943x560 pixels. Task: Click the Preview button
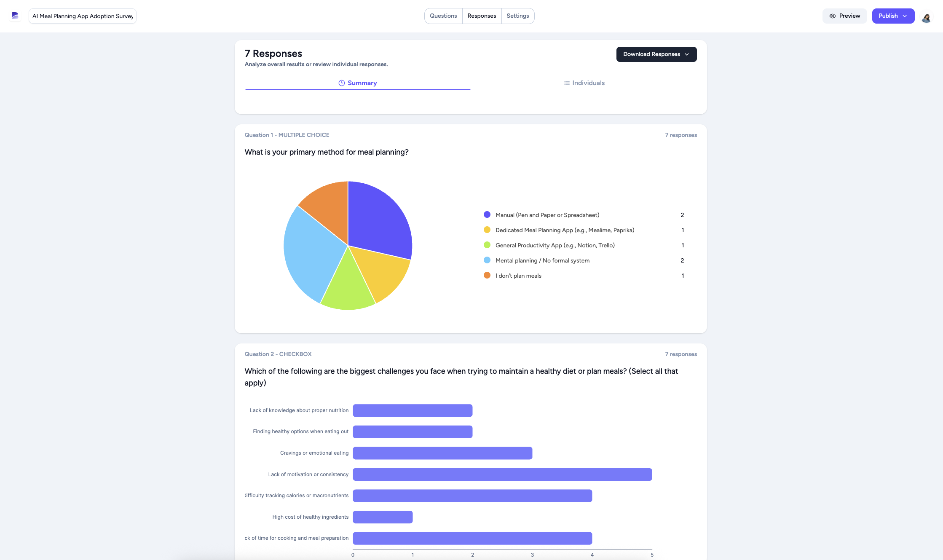coord(844,16)
